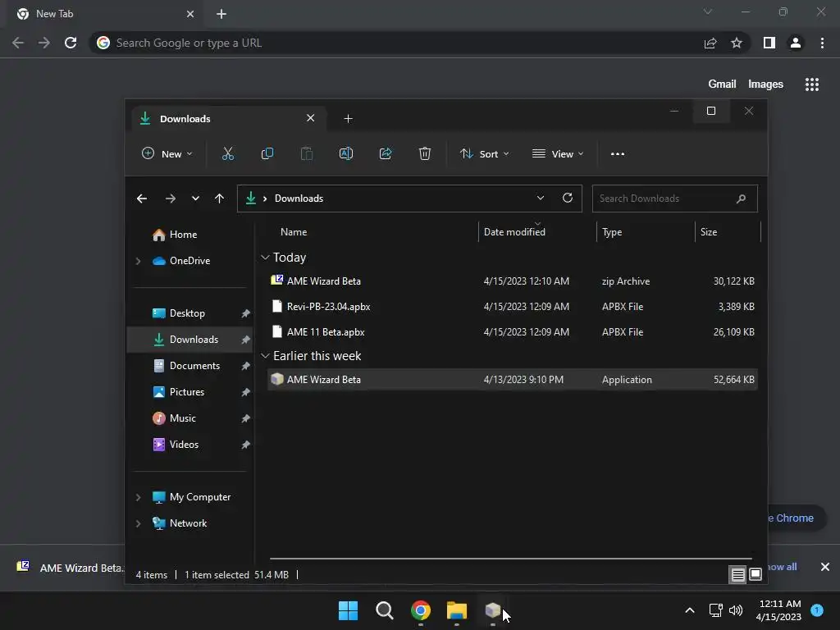Click the Cut scissors icon in Explorer toolbar
The width and height of the screenshot is (840, 630).
[x=228, y=154]
